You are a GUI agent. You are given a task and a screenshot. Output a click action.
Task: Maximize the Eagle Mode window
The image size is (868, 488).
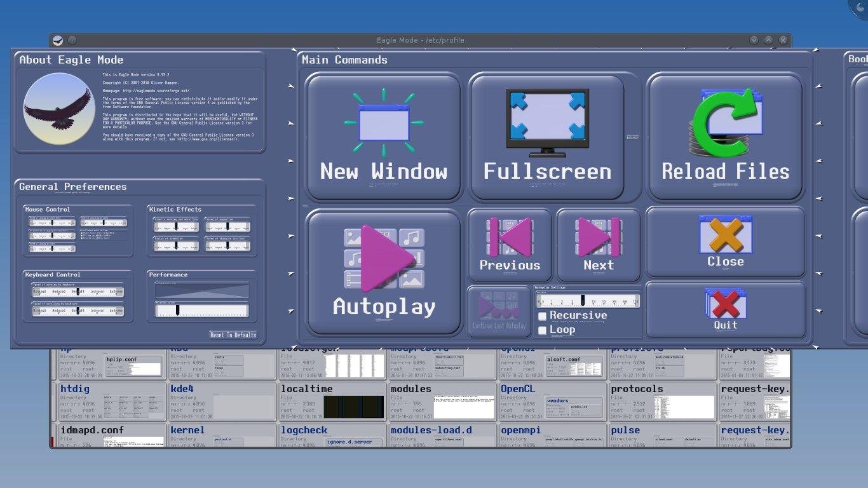click(x=769, y=40)
